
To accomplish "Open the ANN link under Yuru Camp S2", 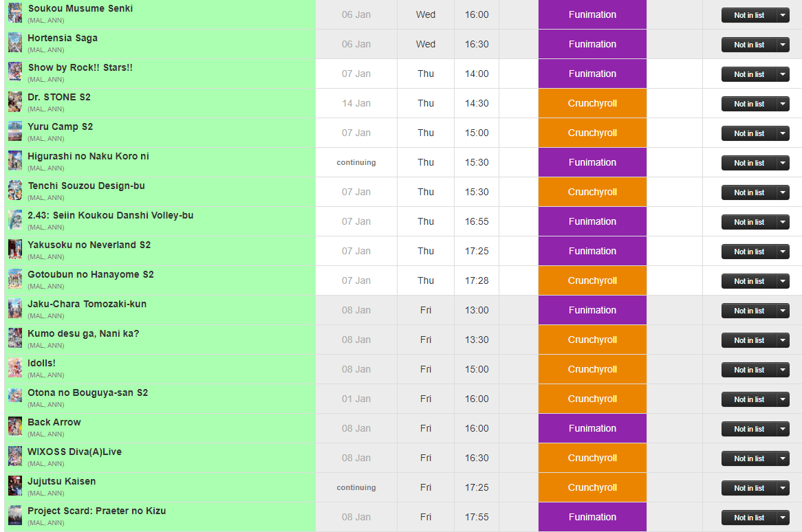I will (55, 139).
